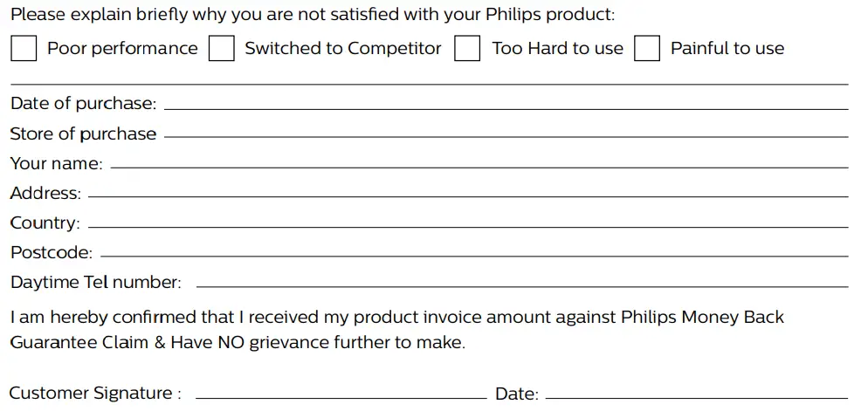Click the "Please explain briefly" question text
The height and width of the screenshot is (411, 868).
click(x=313, y=15)
